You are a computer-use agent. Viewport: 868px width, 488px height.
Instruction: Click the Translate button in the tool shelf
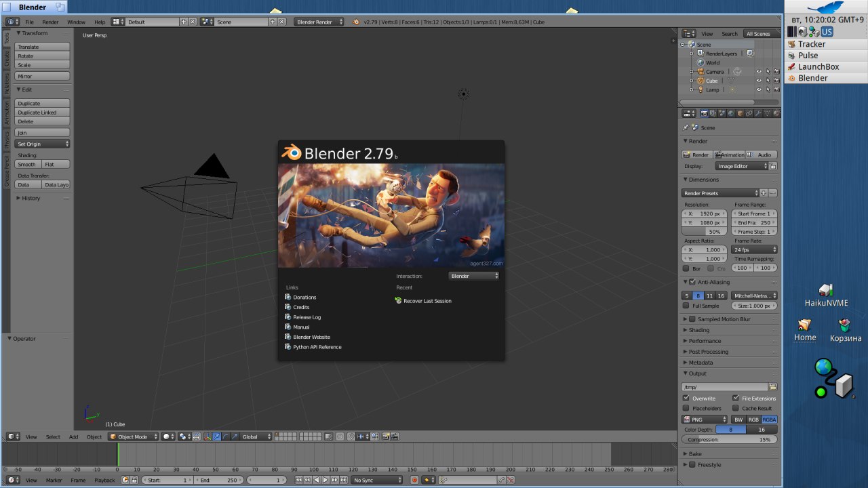pyautogui.click(x=42, y=47)
